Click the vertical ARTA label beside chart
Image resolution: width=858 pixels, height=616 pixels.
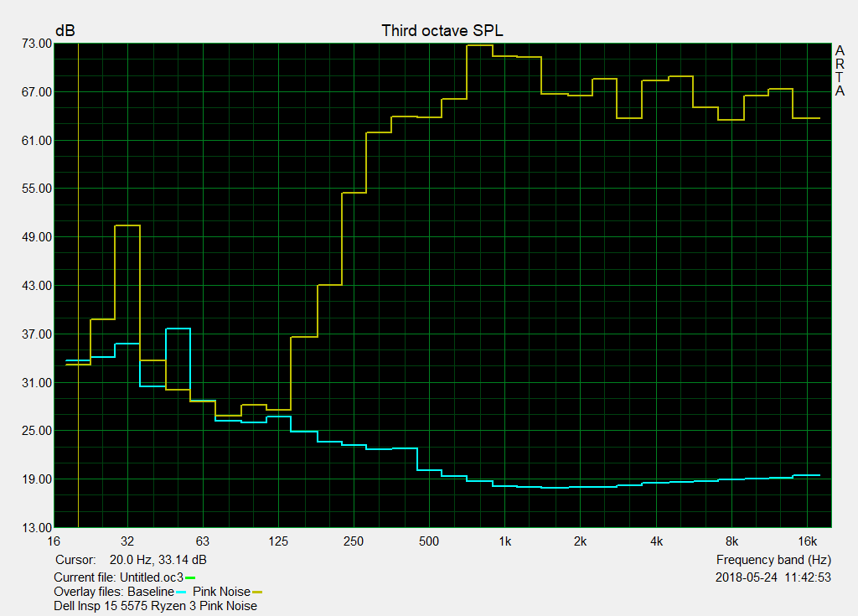point(840,70)
